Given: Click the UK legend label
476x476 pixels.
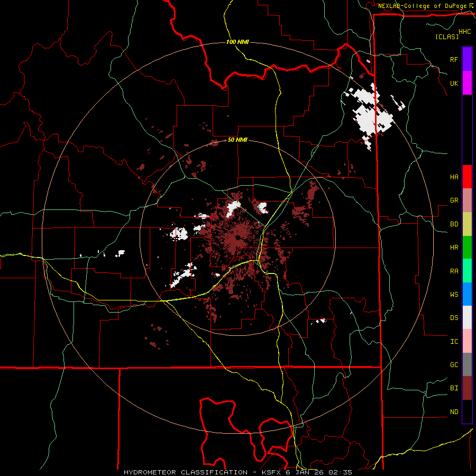Looking at the screenshot, I should (454, 83).
